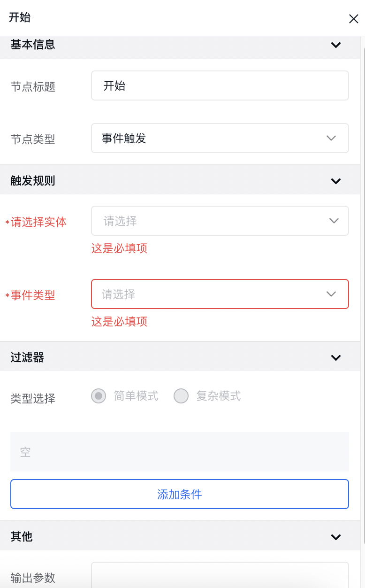
Task: Click the panel's vertical scrollbar
Action: pos(363,282)
